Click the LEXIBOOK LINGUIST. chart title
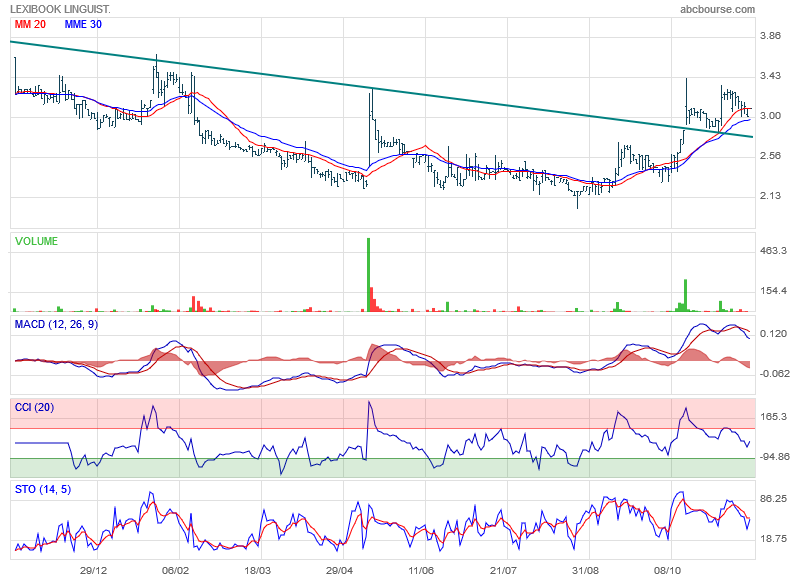This screenshot has height=580, width=800. click(60, 9)
